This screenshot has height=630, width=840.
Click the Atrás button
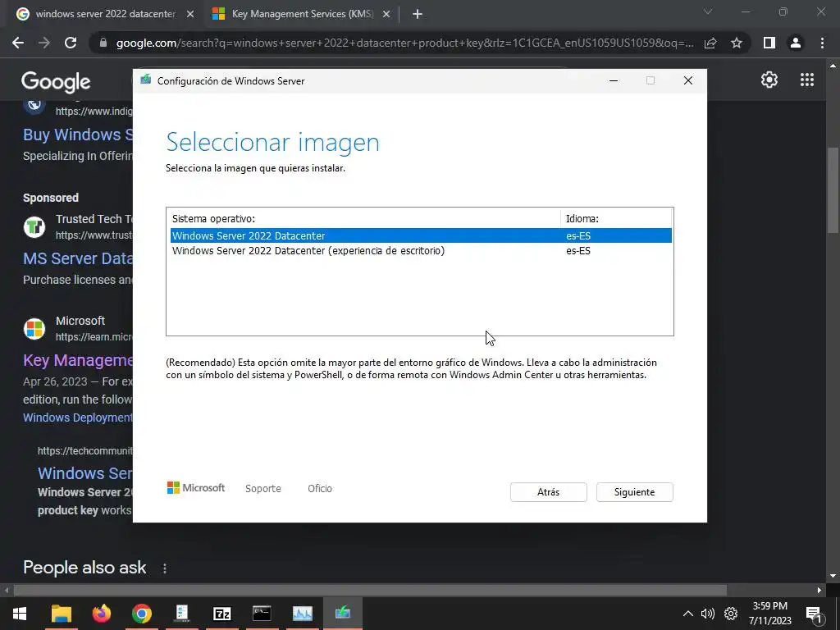(548, 492)
